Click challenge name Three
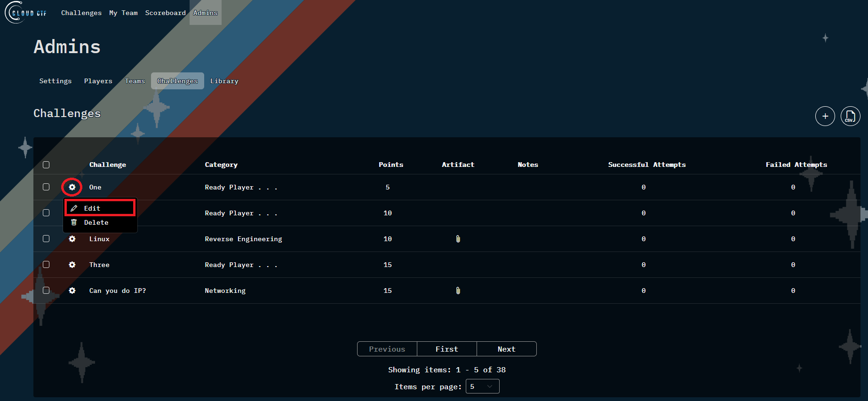The height and width of the screenshot is (401, 868). coord(99,265)
